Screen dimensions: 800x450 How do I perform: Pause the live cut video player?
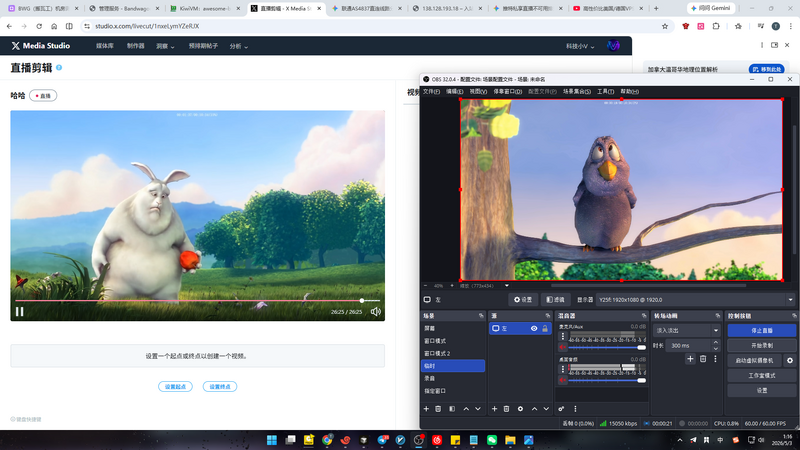(19, 311)
